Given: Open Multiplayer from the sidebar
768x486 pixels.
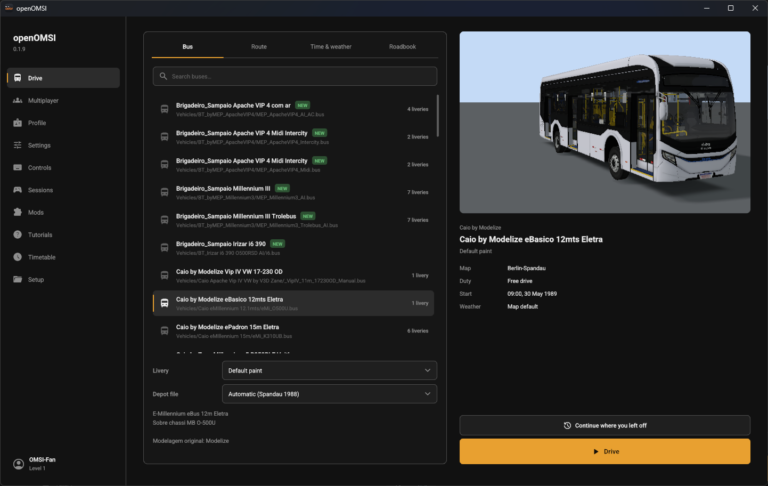Looking at the screenshot, I should click(63, 100).
